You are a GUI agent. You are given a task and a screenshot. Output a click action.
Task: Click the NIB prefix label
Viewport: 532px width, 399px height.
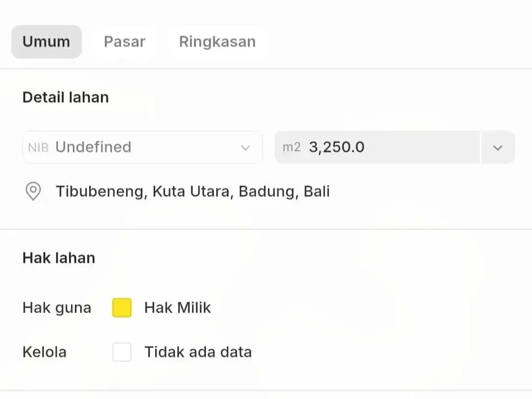pos(38,148)
